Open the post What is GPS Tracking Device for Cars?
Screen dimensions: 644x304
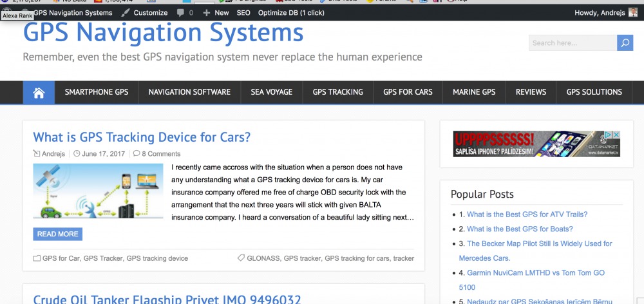click(x=142, y=137)
